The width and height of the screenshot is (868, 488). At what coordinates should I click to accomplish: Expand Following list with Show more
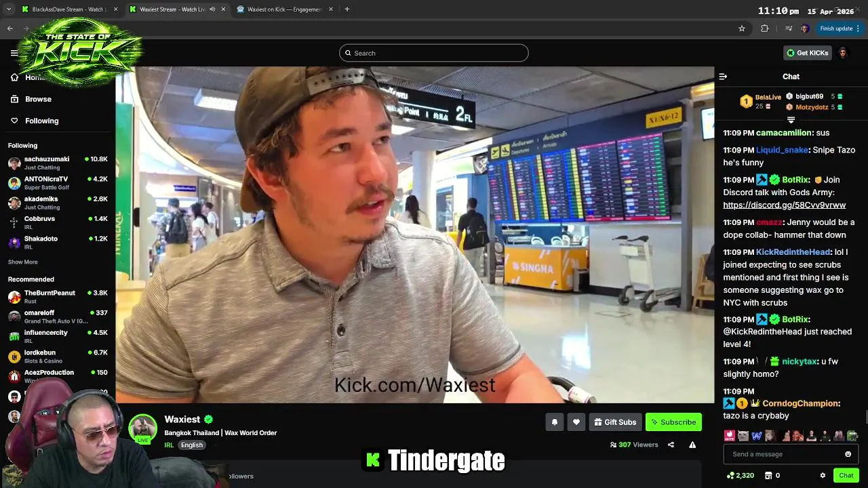pos(22,262)
